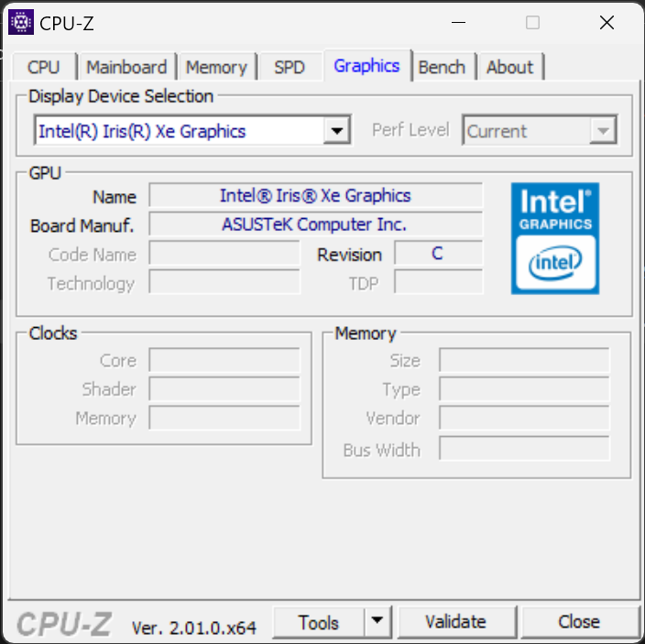This screenshot has width=645, height=644.
Task: Close the window with the X button
Action: click(607, 22)
